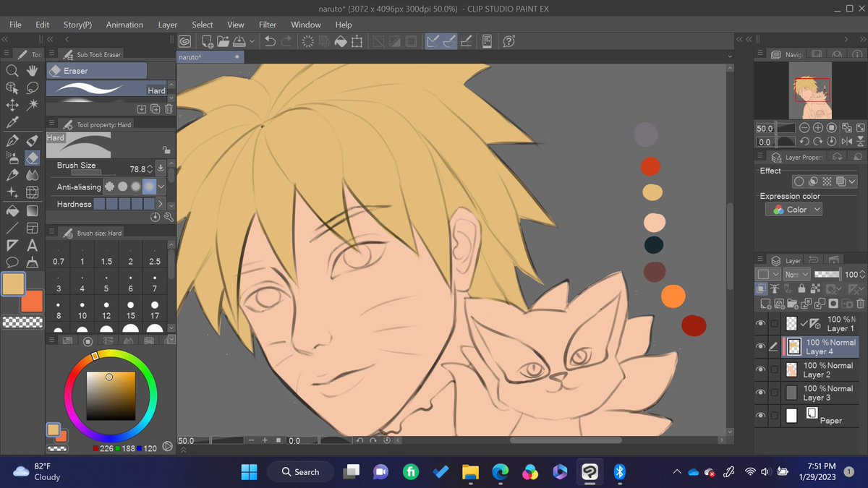Open the Save dropdown arrow in toolbar
Screen dimensions: 868x488
click(x=250, y=42)
